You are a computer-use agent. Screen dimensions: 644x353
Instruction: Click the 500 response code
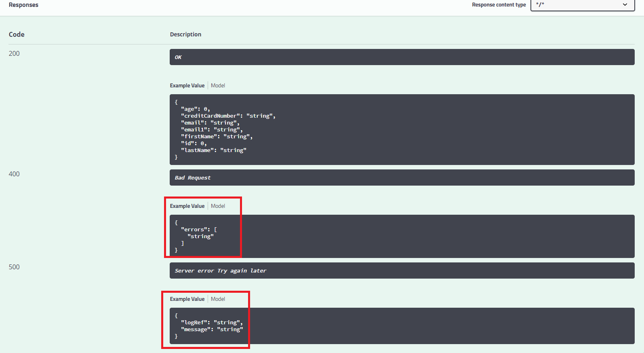coord(14,267)
